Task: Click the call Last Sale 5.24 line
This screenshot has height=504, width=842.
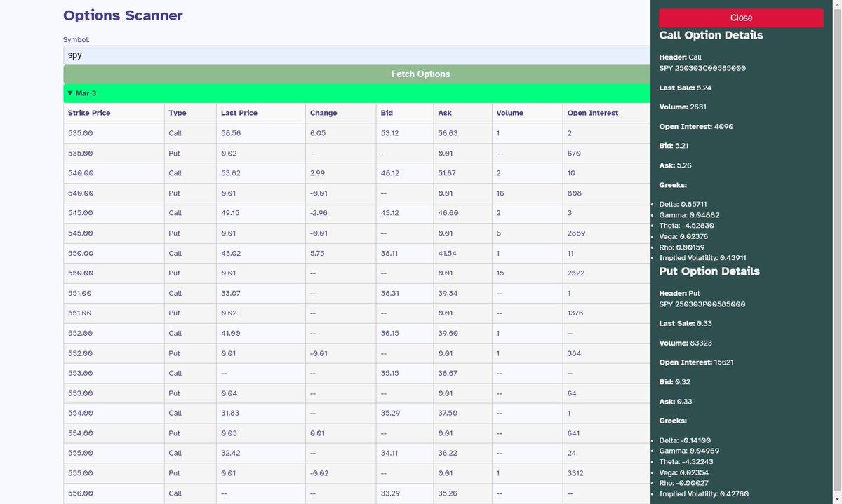Action: 686,88
